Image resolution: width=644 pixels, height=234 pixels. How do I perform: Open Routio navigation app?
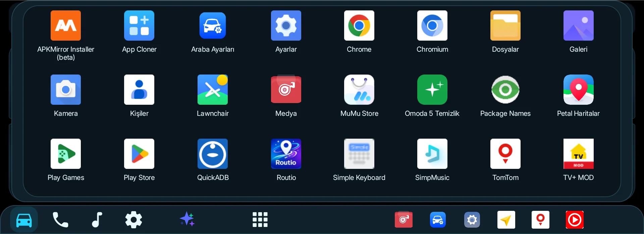(286, 154)
